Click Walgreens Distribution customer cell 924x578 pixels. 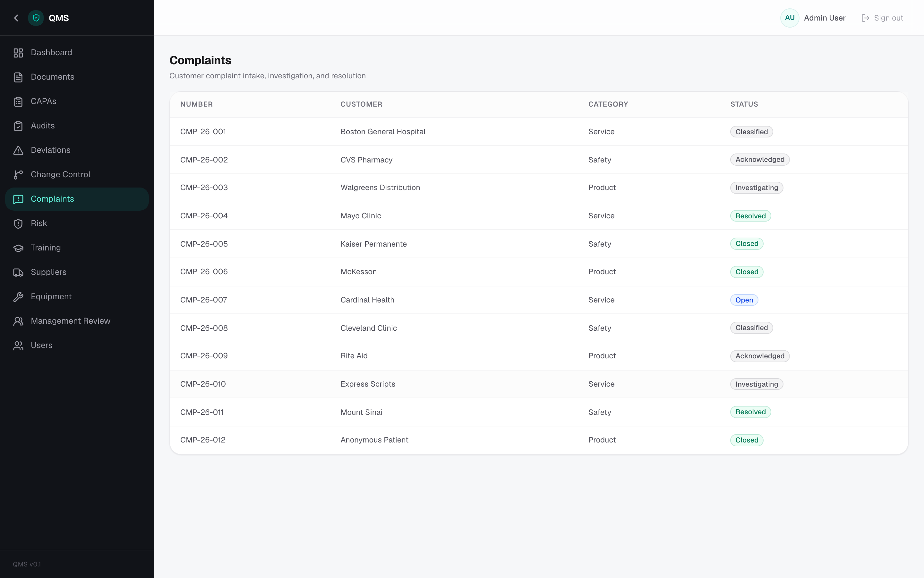tap(380, 188)
